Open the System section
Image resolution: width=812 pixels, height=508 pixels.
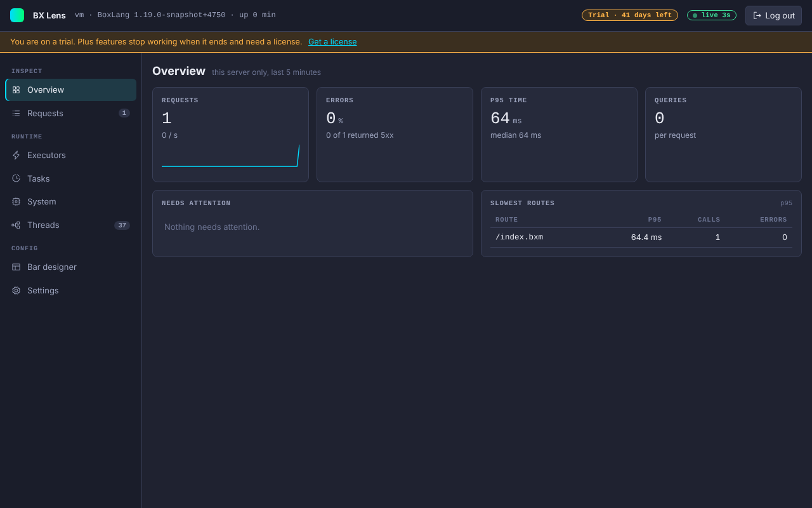pyautogui.click(x=71, y=201)
